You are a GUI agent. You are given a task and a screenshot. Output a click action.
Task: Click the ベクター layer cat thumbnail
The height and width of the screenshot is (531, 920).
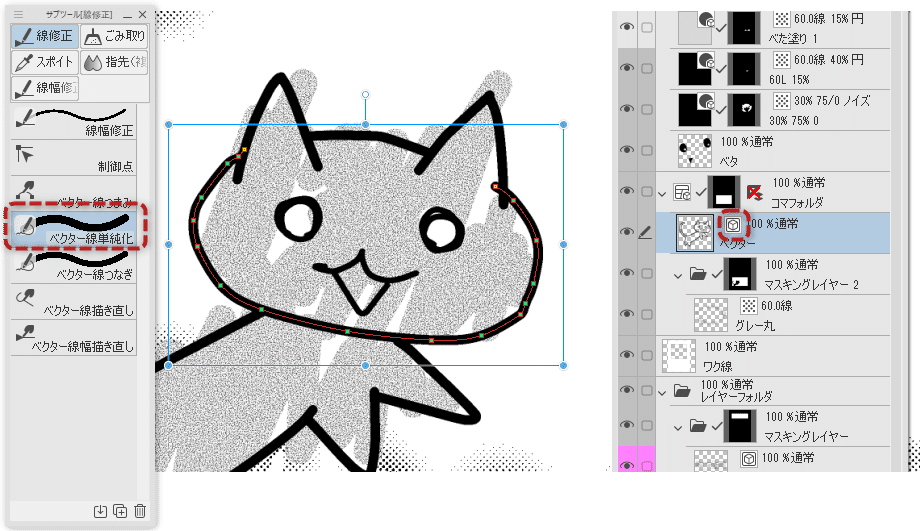(x=695, y=233)
